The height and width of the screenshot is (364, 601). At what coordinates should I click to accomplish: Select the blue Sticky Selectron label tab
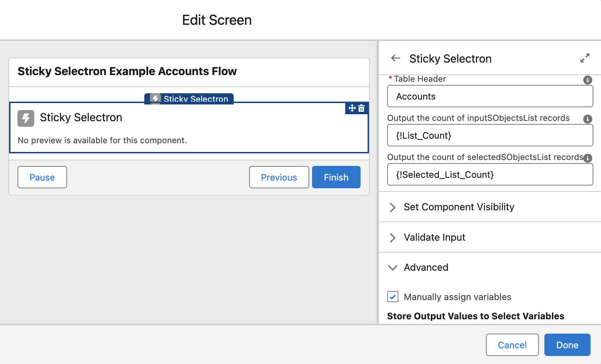coord(189,99)
